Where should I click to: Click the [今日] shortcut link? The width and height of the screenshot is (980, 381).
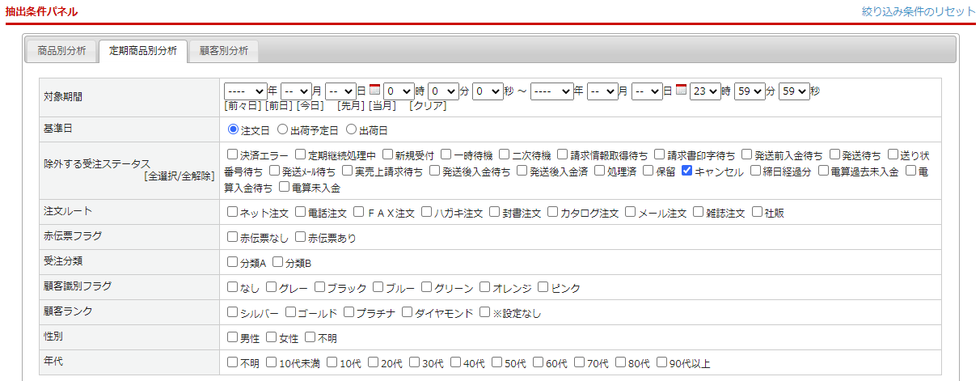pos(310,106)
